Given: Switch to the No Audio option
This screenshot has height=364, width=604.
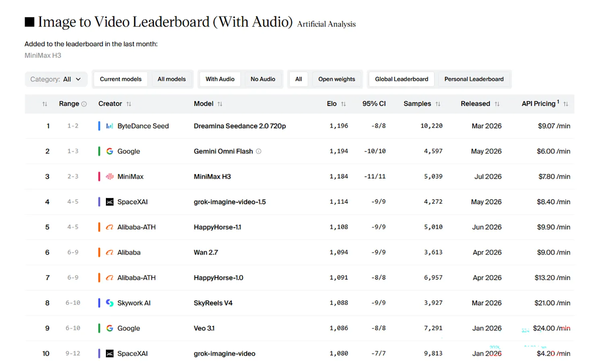Looking at the screenshot, I should click(263, 79).
